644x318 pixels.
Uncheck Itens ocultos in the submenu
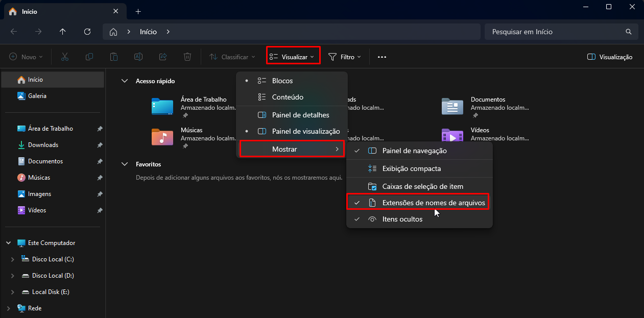(x=403, y=219)
